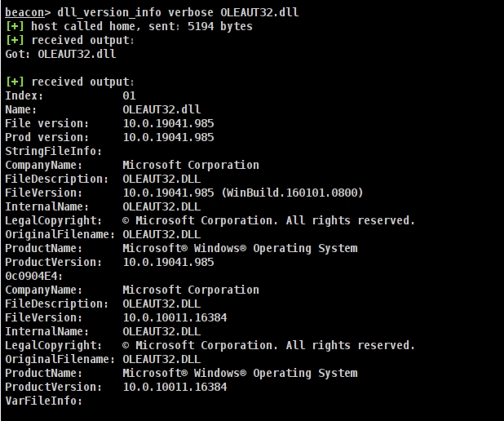Click the 0c0904E4: section header
The height and width of the screenshot is (421, 504).
click(x=34, y=276)
